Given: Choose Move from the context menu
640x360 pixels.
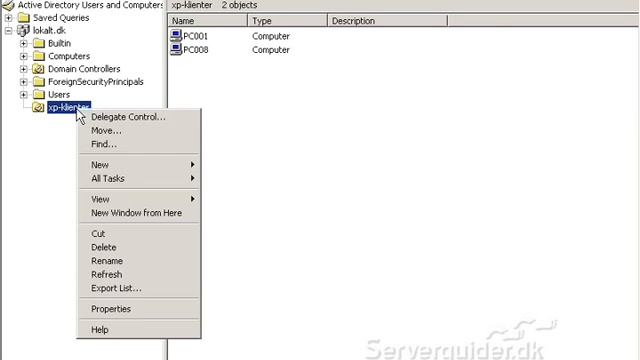Looking at the screenshot, I should tap(139, 131).
